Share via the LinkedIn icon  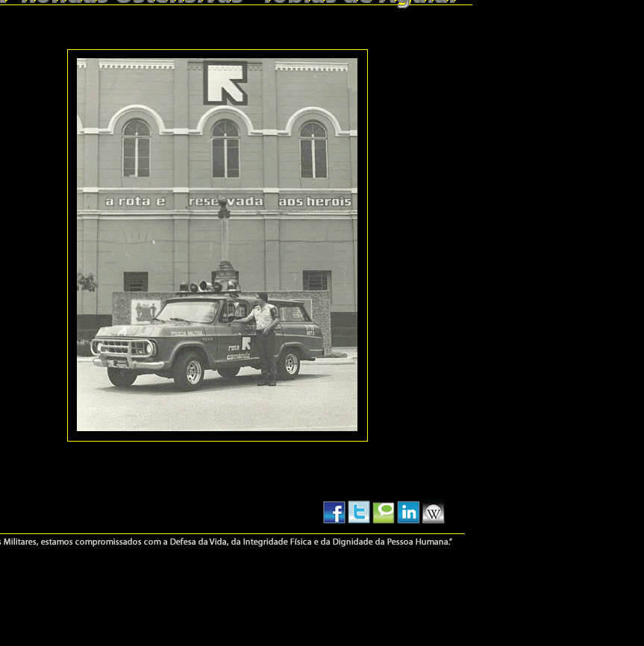(x=408, y=512)
